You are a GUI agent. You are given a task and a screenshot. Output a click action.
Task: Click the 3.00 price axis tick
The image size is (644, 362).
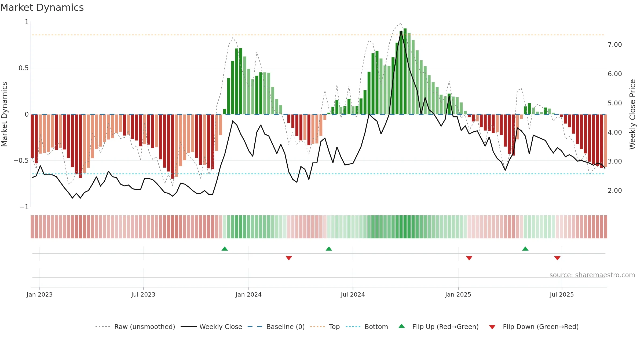pos(615,161)
